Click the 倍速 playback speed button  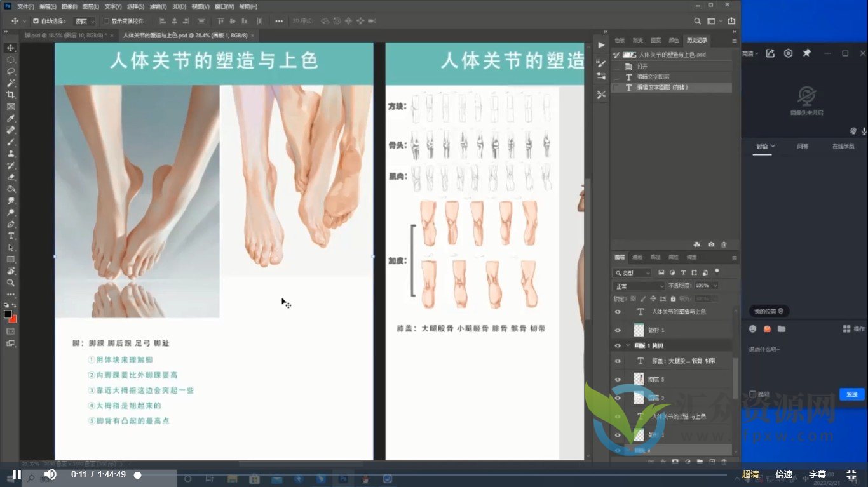tap(783, 474)
